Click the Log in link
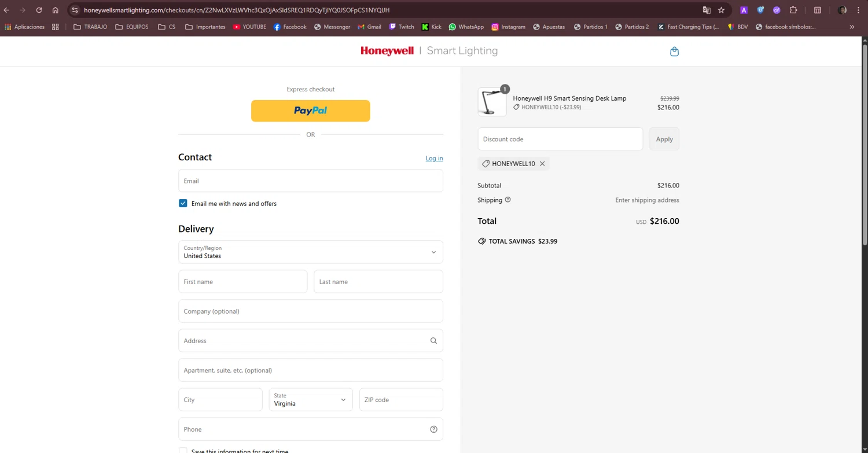 pos(435,158)
